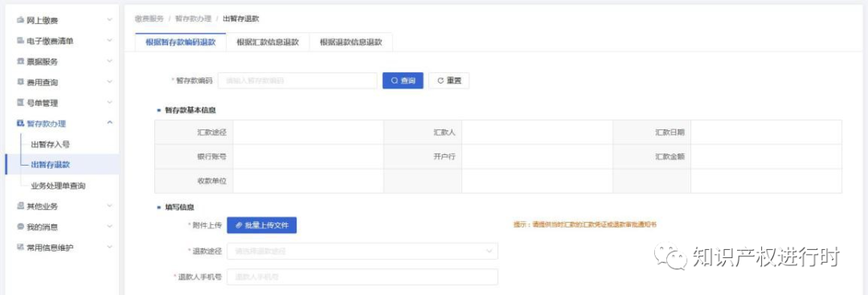Expand the 网上缴费 menu chevron
Image resolution: width=868 pixels, height=295 pixels.
coord(109,20)
